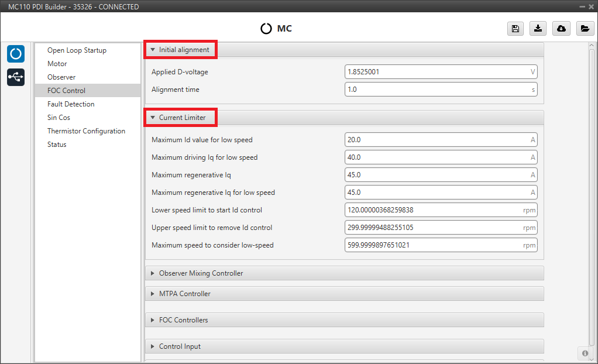Expand the FOC Controllers section
Viewport: 598px width, 364px height.
click(x=183, y=320)
